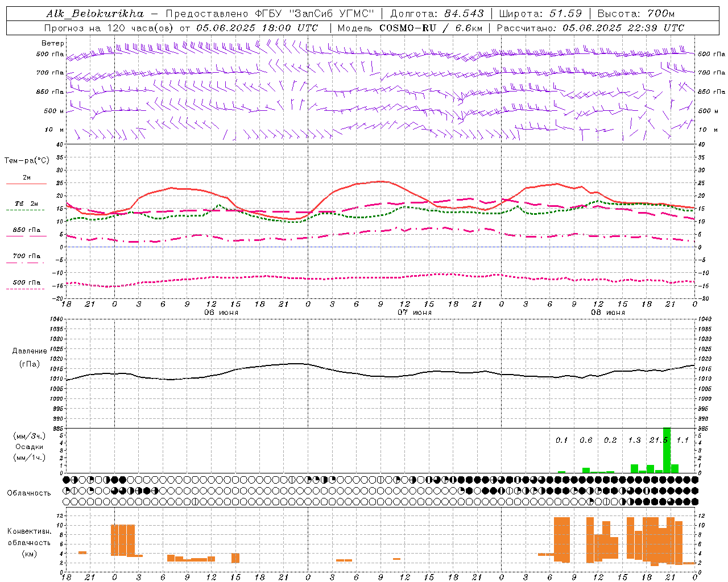Pick the solid red '2м' temperature legend line
Viewport: 728px width, 582px height.
(26, 184)
